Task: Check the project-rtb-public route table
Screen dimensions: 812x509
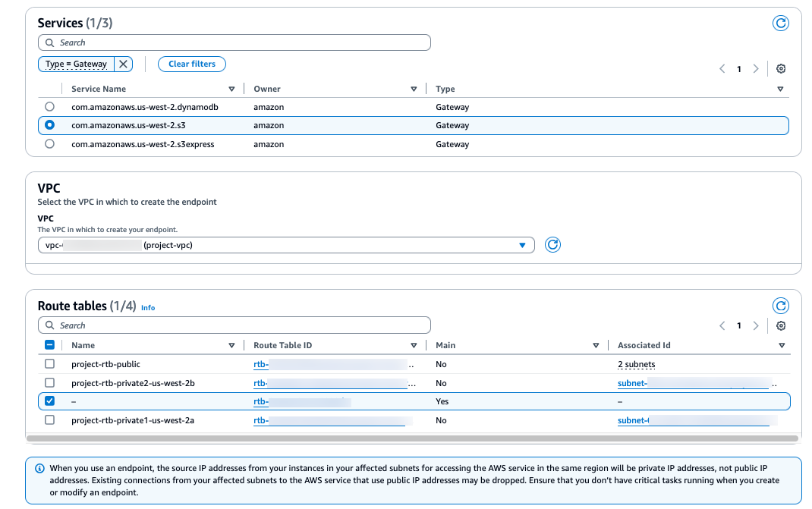Action: coord(50,364)
